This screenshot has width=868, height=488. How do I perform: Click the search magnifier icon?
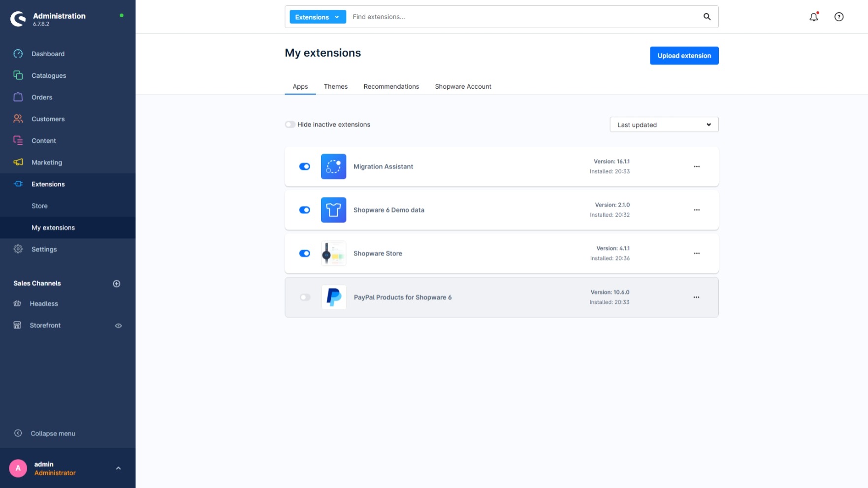(707, 17)
